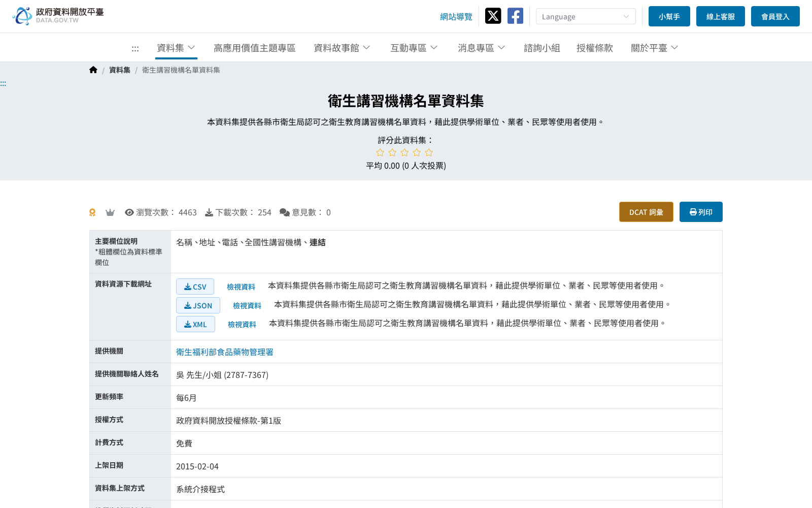Print the page with 列印 button
This screenshot has height=508, width=812.
click(x=701, y=212)
